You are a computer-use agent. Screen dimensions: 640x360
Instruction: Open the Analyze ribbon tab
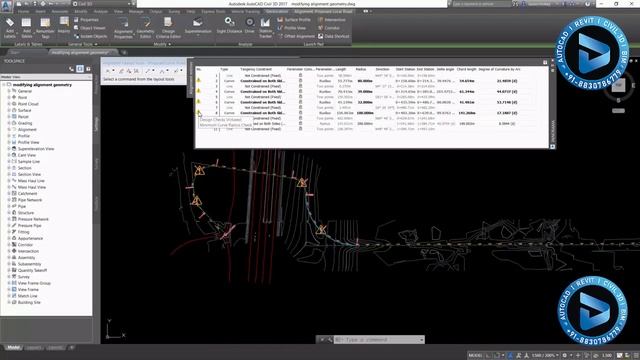tap(100, 11)
